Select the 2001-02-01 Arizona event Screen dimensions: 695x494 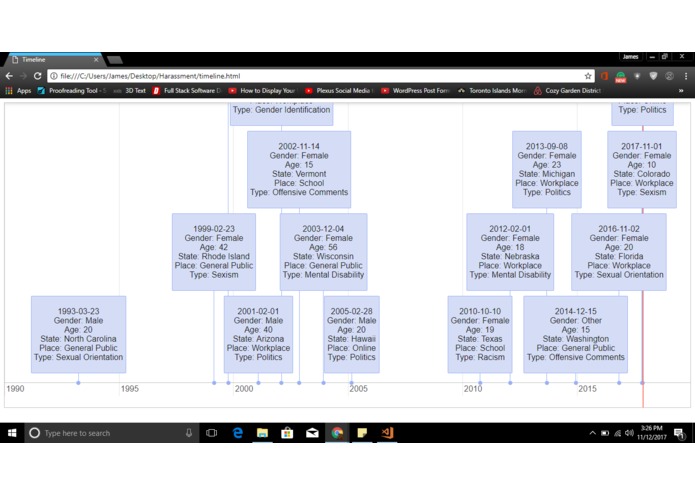(258, 335)
